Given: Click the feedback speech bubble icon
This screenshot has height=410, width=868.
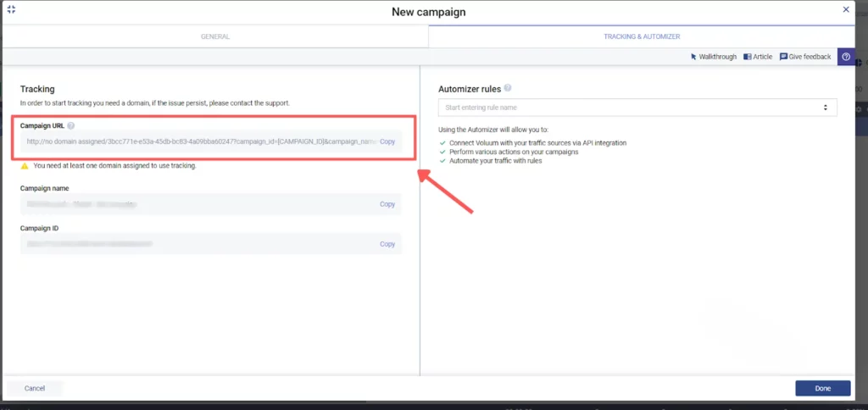Looking at the screenshot, I should (783, 57).
